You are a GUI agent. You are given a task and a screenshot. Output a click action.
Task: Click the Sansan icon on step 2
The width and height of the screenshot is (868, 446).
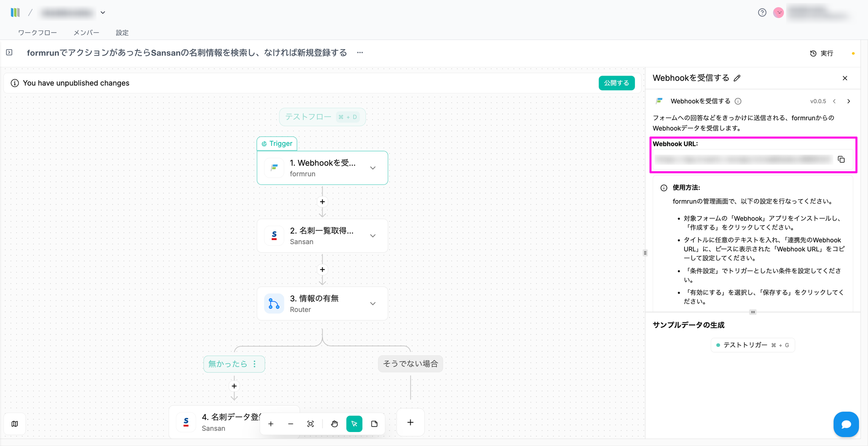pos(274,236)
